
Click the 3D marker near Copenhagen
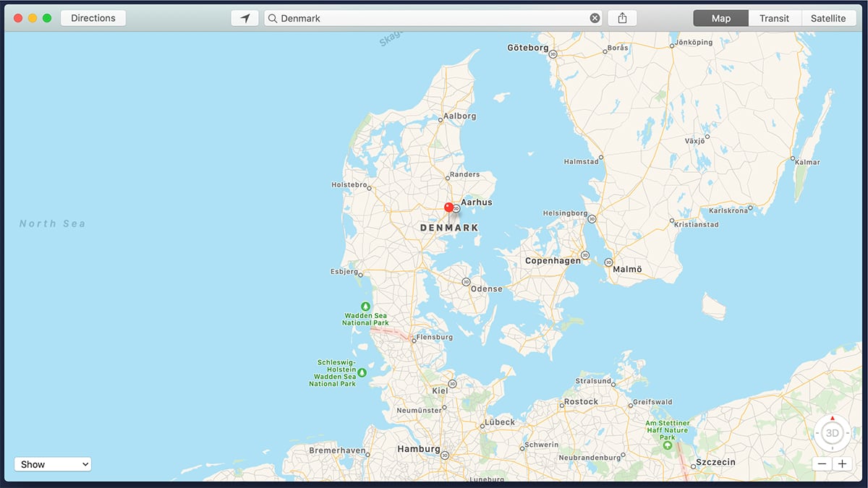point(584,255)
